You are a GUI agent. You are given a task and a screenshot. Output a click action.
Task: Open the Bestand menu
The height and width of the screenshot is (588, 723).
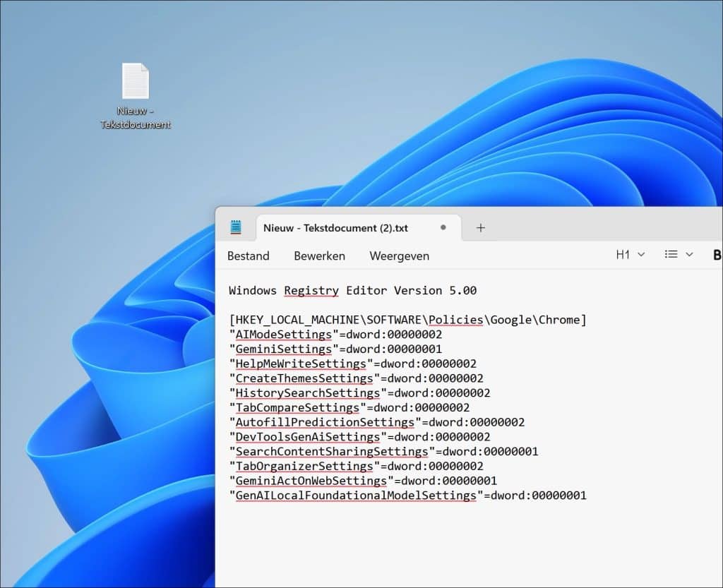pos(248,256)
